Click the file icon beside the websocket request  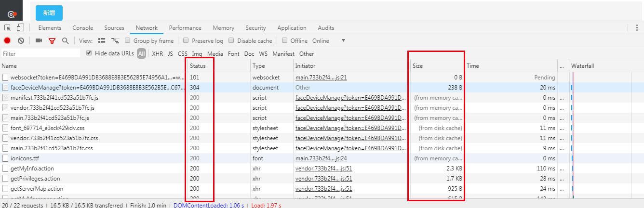(5, 78)
